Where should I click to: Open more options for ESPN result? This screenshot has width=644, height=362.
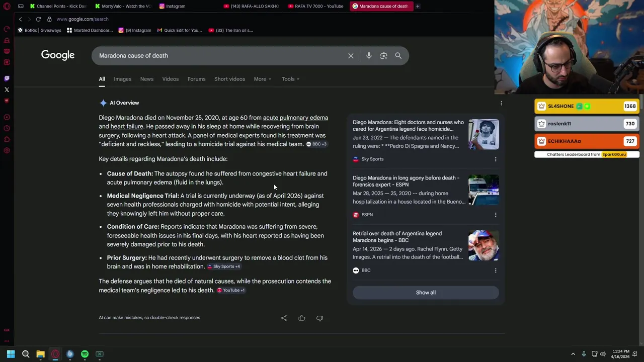point(496,215)
